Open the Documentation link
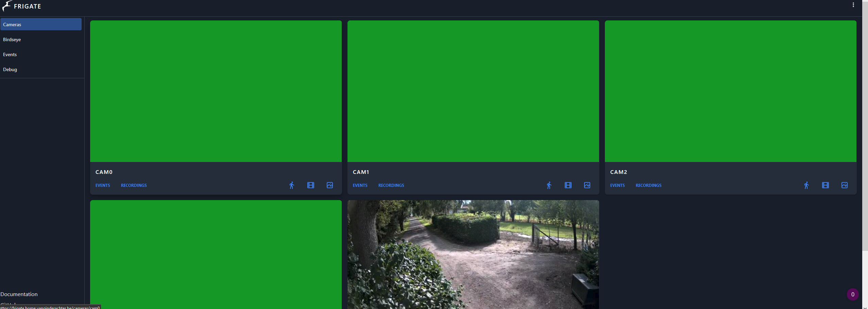Screen dimensions: 868x309 (19, 294)
